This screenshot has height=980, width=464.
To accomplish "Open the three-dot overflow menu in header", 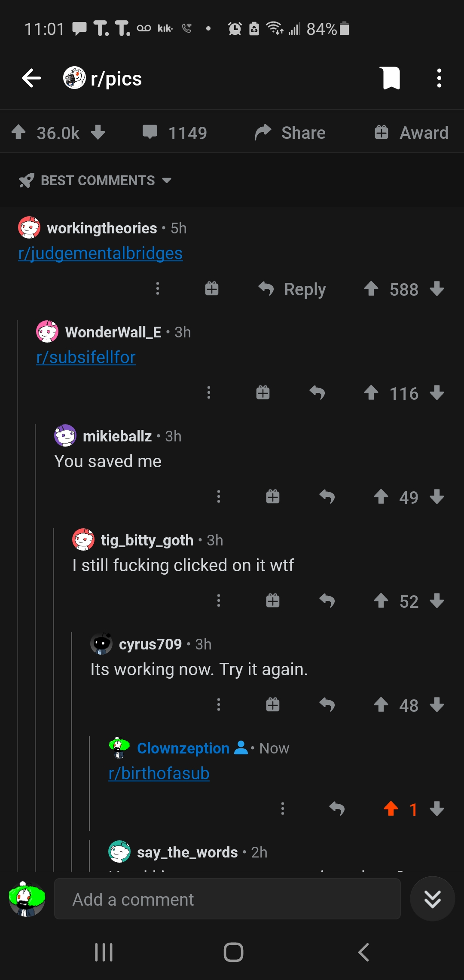I will 439,78.
